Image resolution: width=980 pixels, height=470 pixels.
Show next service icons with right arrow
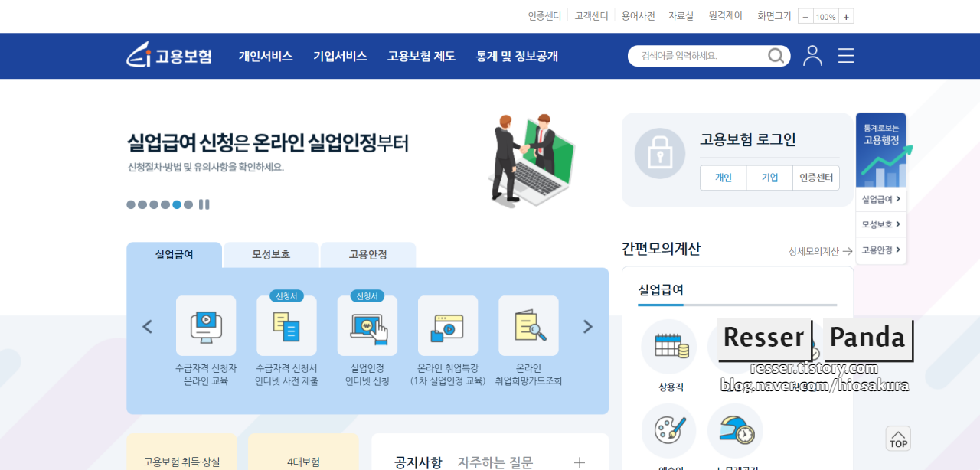587,327
